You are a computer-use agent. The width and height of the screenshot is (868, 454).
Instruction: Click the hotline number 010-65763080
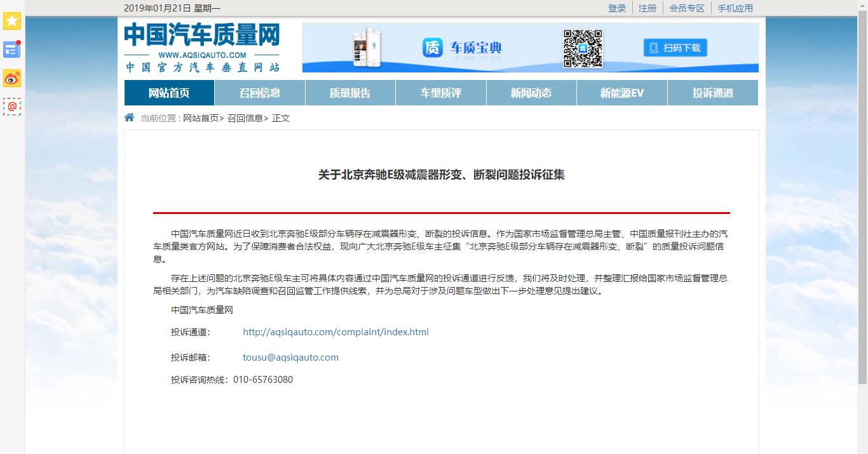(263, 380)
